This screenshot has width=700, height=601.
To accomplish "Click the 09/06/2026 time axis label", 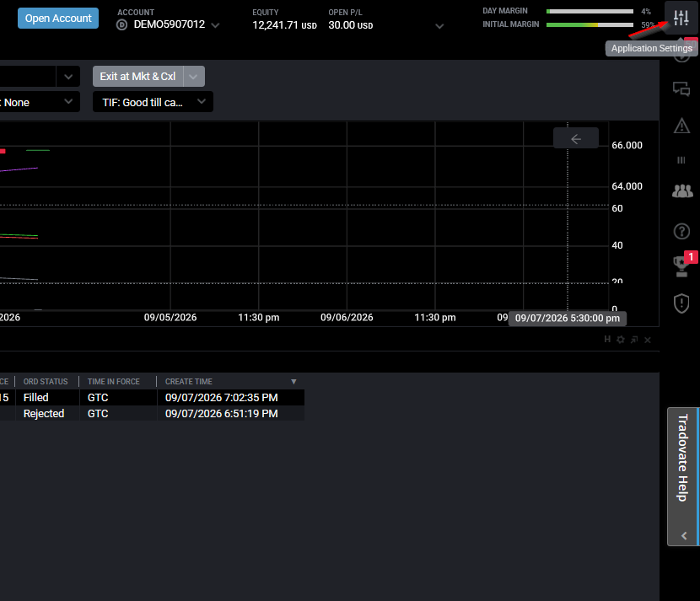I will tap(347, 318).
